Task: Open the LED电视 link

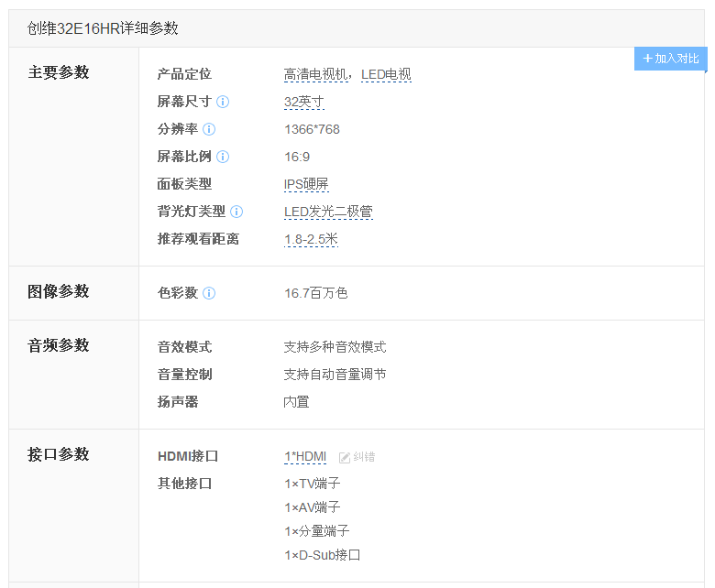Action: click(386, 74)
